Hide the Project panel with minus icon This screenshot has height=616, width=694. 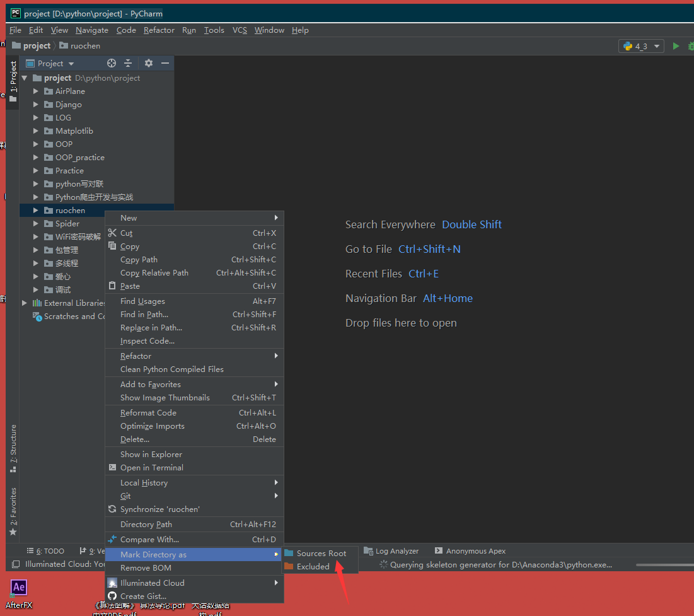pyautogui.click(x=165, y=63)
